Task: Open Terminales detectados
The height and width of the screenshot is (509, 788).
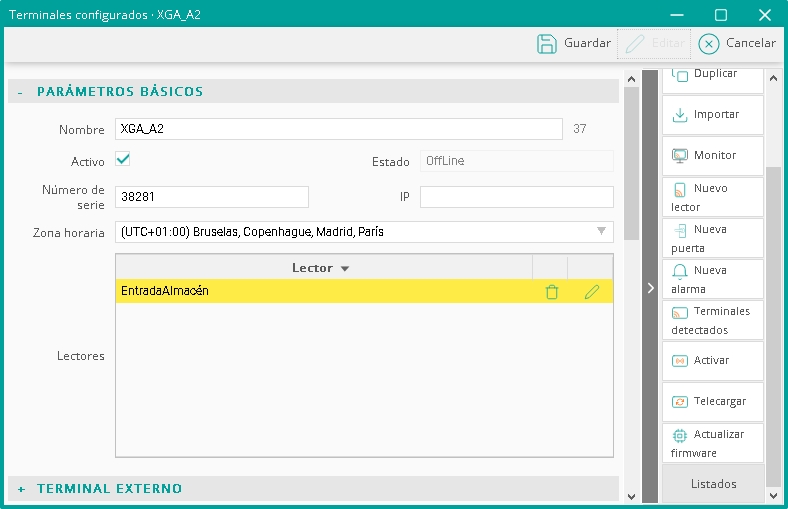Action: pos(712,320)
